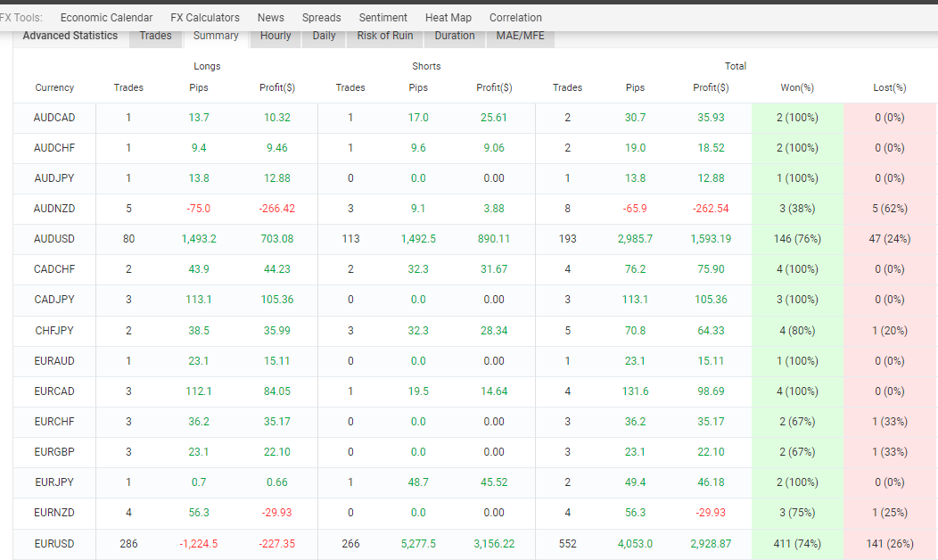Click EURUSD longs pips -1,224.5
Image resolution: width=938 pixels, height=560 pixels.
(199, 544)
